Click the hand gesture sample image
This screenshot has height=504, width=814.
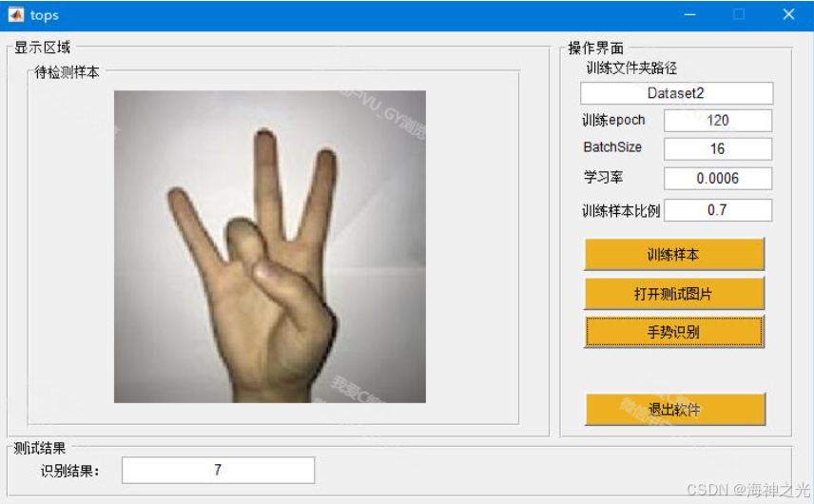click(270, 246)
